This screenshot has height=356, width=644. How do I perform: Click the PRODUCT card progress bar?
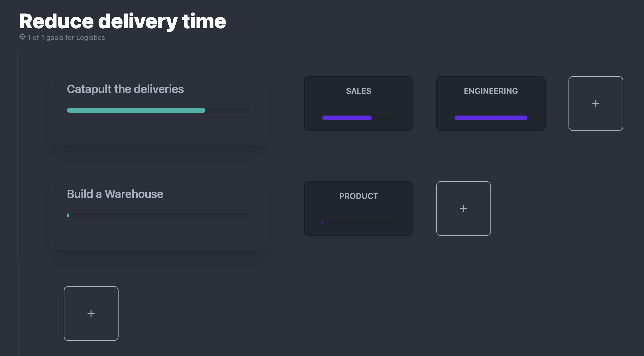pyautogui.click(x=358, y=222)
